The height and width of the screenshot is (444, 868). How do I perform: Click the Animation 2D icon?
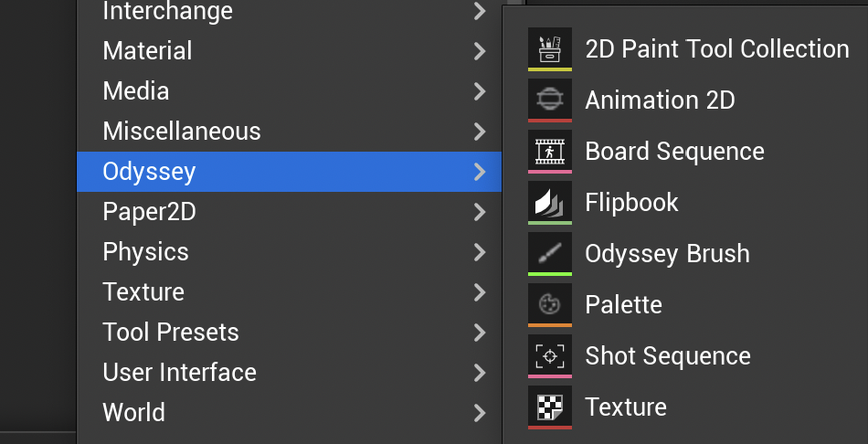(x=550, y=100)
